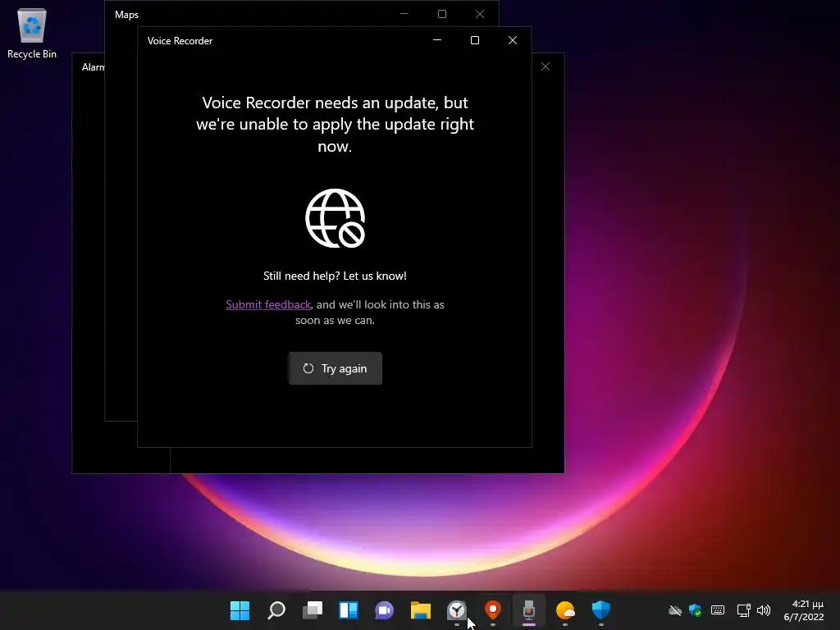Image resolution: width=840 pixels, height=630 pixels.
Task: Open File Explorer from taskbar
Action: pyautogui.click(x=421, y=610)
